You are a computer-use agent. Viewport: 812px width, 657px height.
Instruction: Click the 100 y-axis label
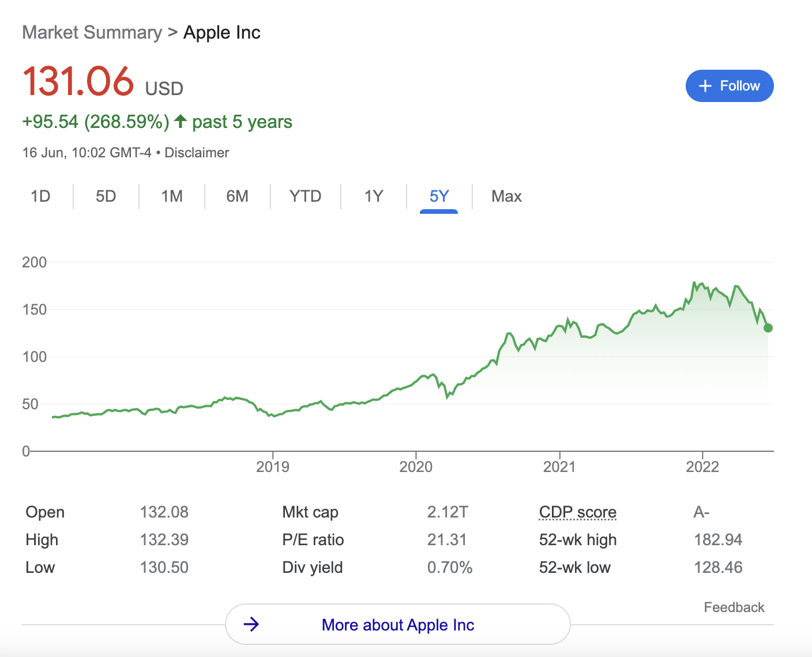tap(34, 357)
